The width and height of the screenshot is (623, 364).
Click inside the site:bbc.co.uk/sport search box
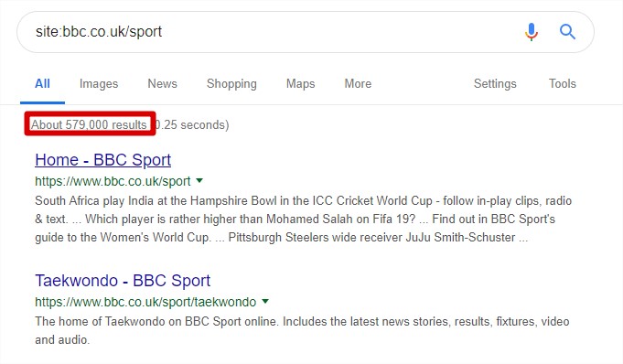270,32
